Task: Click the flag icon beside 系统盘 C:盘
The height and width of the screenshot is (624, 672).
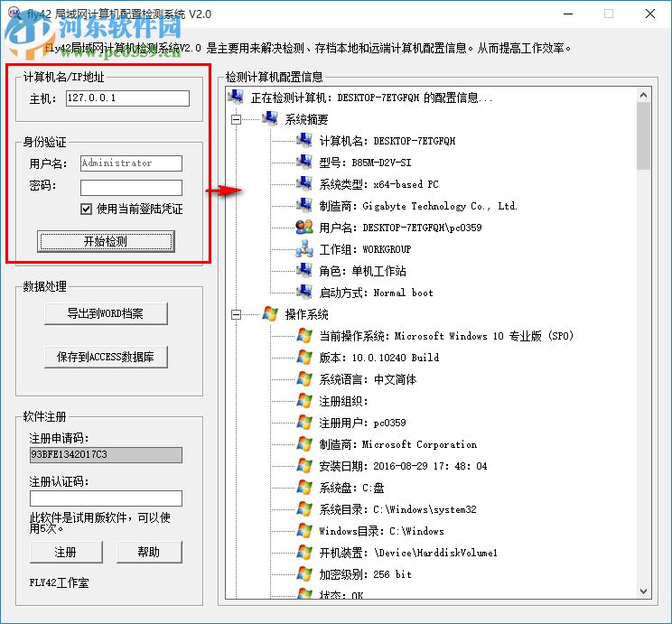Action: 304,488
